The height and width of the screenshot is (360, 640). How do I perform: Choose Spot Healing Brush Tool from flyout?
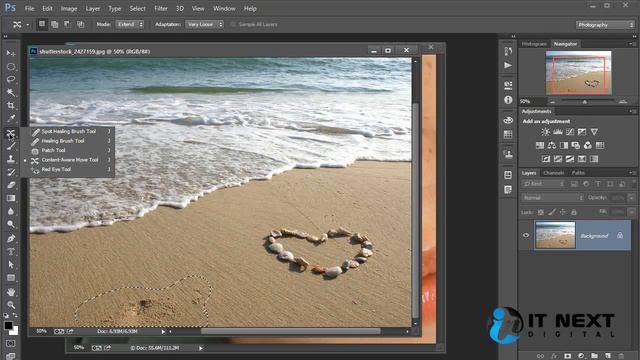point(69,131)
